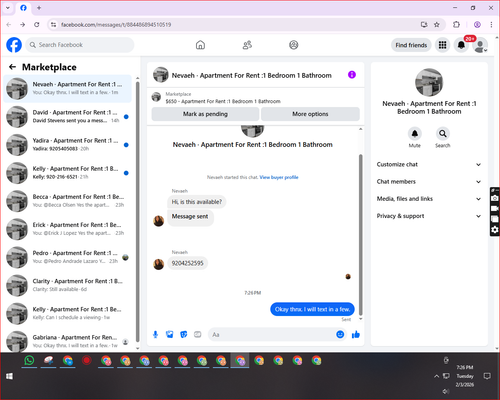Screen dimensions: 500x400
Task: Open the David Apartment For Rent conversation
Action: [68, 116]
